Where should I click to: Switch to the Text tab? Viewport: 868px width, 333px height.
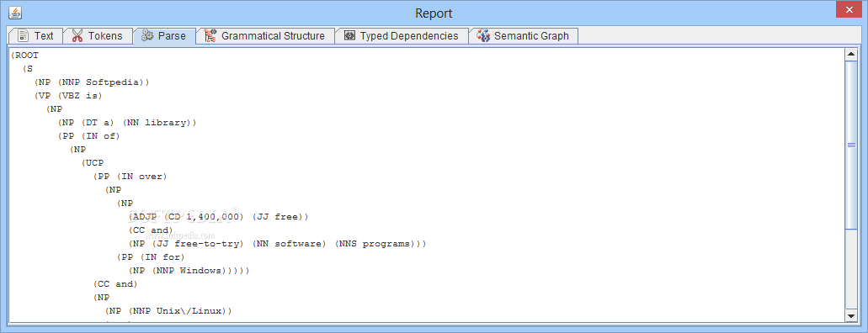click(35, 36)
